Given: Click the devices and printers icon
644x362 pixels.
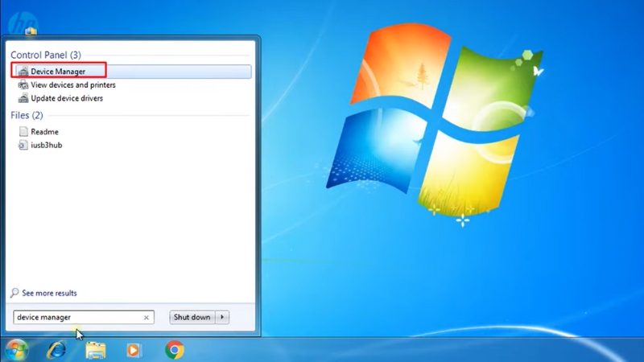Looking at the screenshot, I should 23,85.
